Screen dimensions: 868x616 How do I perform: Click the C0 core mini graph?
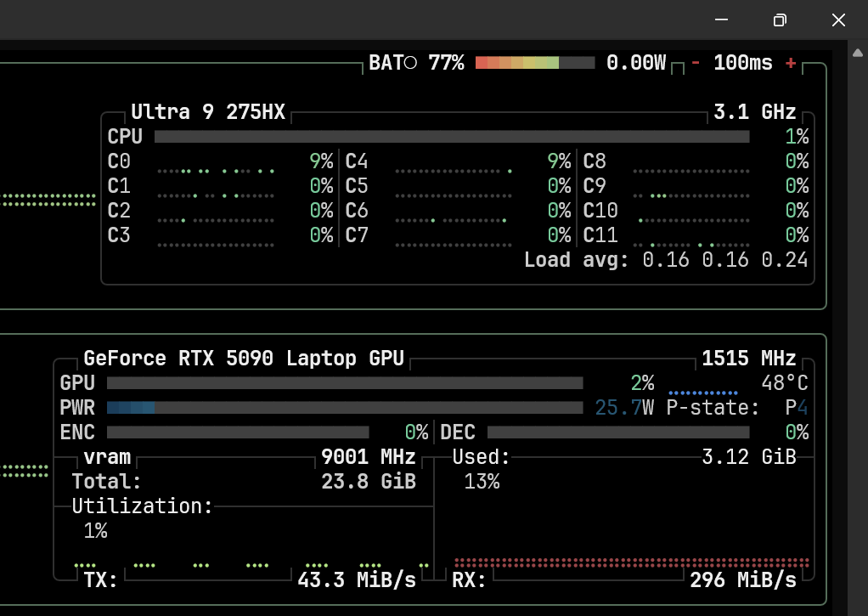216,171
